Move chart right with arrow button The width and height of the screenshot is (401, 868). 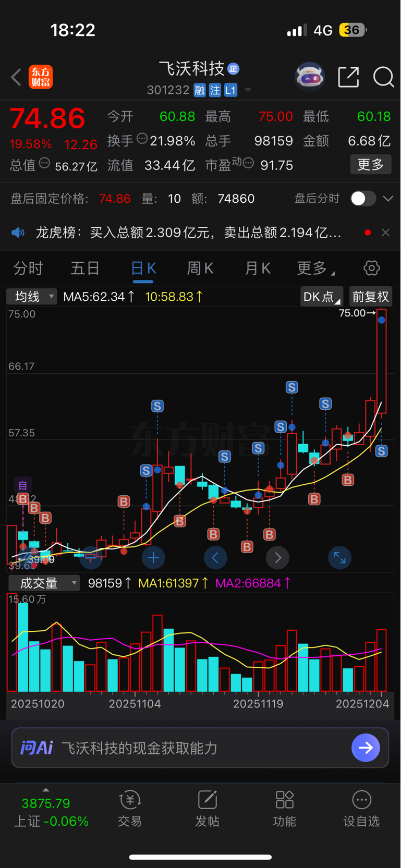pyautogui.click(x=278, y=558)
